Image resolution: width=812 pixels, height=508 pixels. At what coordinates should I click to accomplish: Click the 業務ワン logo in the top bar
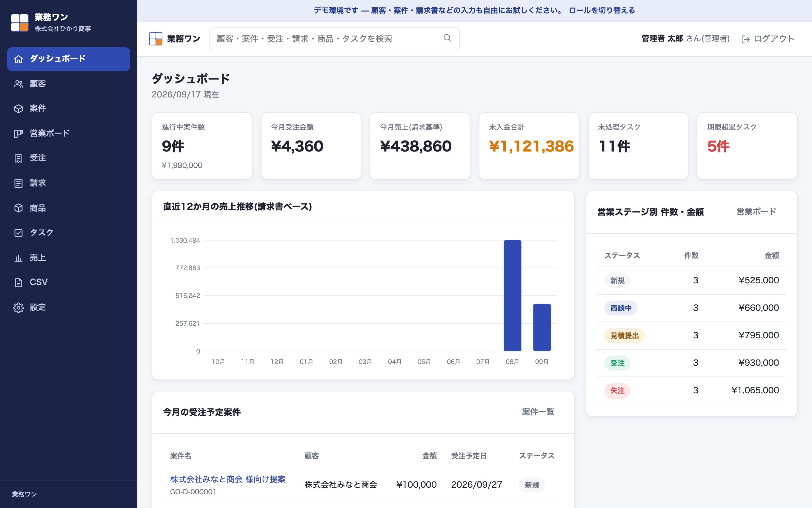pos(156,39)
